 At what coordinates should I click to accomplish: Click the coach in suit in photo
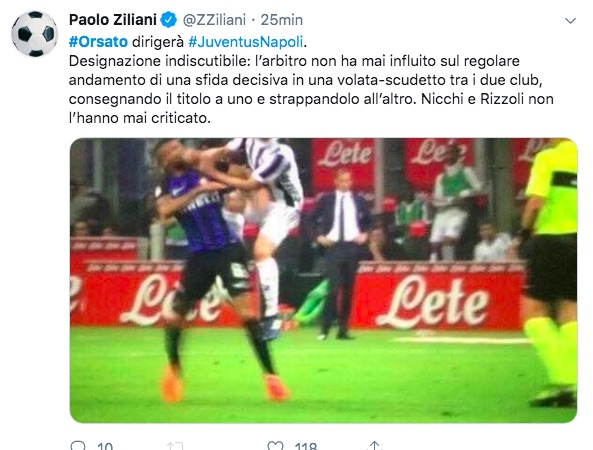pyautogui.click(x=340, y=253)
